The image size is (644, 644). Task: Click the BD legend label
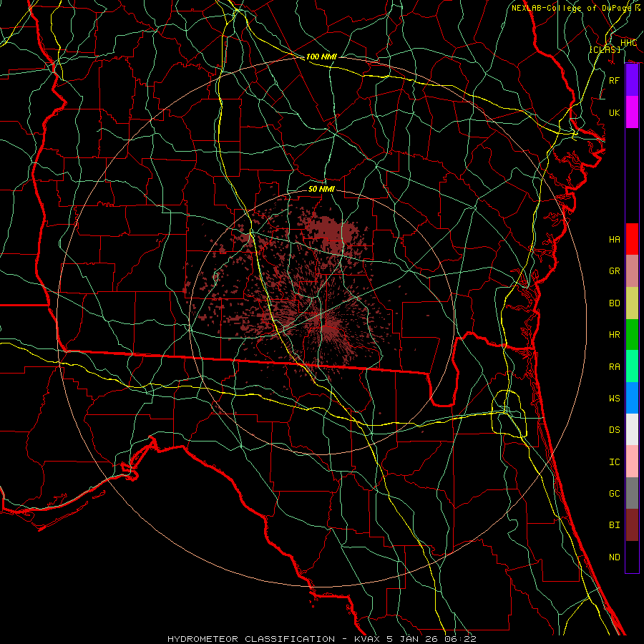point(614,303)
